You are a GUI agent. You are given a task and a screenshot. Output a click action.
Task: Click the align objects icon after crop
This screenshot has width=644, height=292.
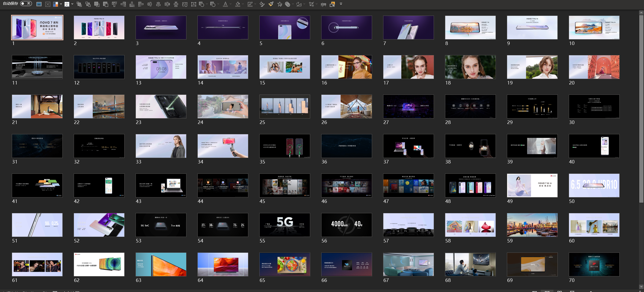[324, 4]
